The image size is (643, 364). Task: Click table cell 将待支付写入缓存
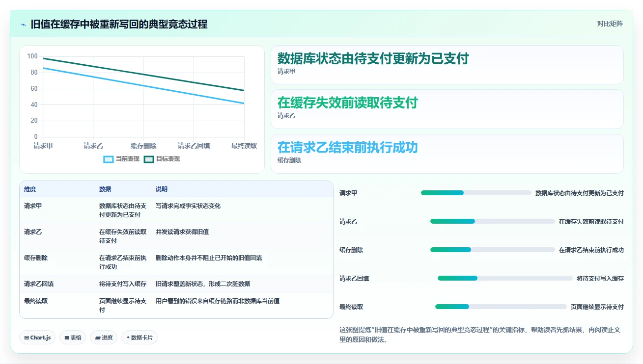pyautogui.click(x=123, y=284)
